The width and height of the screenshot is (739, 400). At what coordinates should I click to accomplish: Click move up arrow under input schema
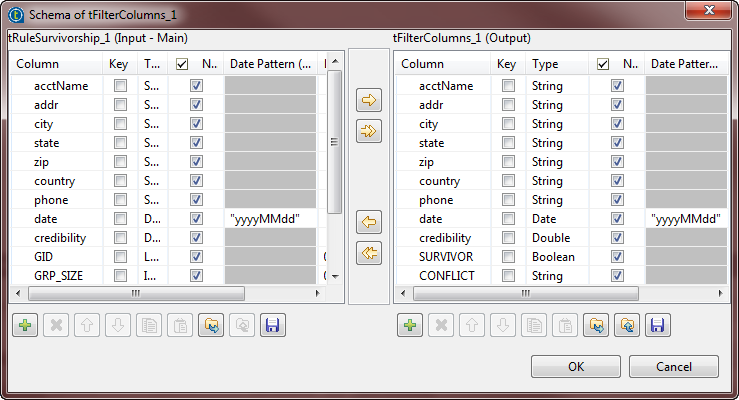pyautogui.click(x=87, y=325)
